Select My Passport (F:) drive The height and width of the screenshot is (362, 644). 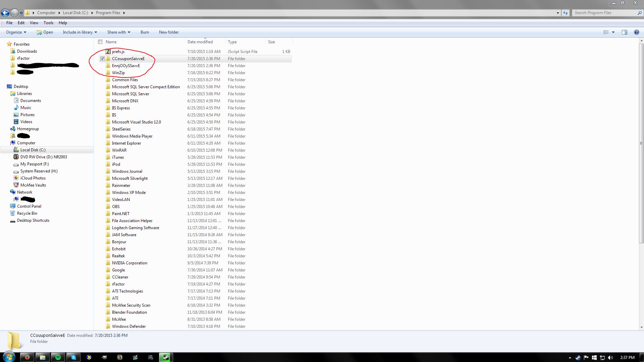pos(34,164)
